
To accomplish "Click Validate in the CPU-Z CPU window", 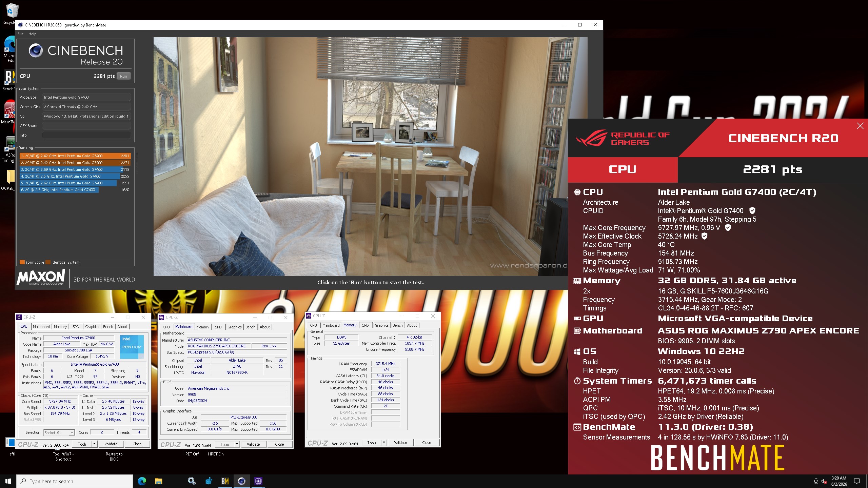I will 111,444.
